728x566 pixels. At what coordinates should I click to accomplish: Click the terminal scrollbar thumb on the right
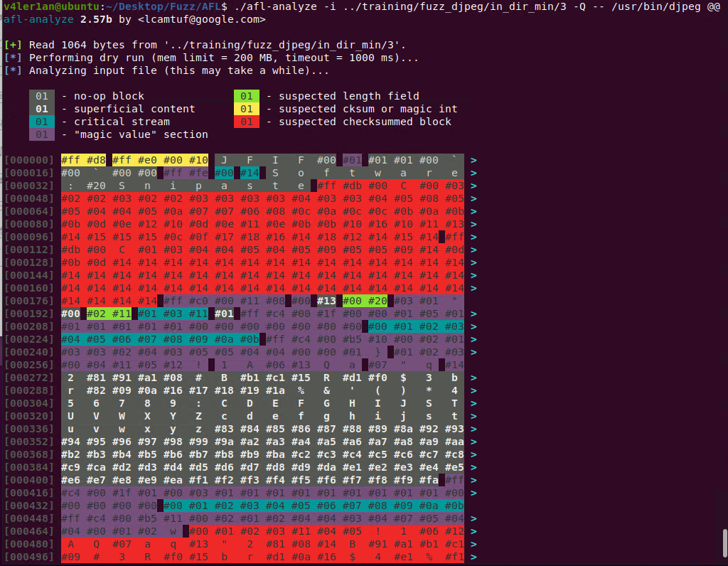724,543
